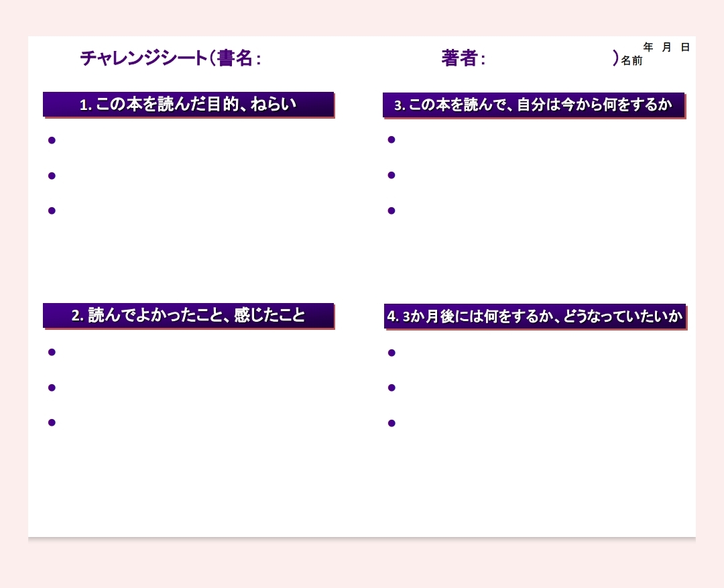
Task: Click the 著者: label
Action: click(463, 58)
